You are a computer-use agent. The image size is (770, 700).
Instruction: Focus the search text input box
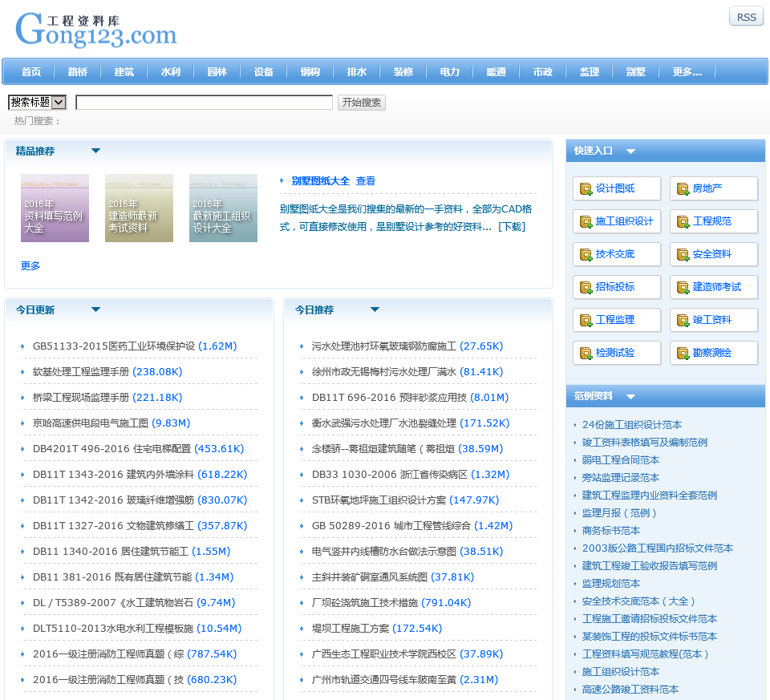click(204, 102)
